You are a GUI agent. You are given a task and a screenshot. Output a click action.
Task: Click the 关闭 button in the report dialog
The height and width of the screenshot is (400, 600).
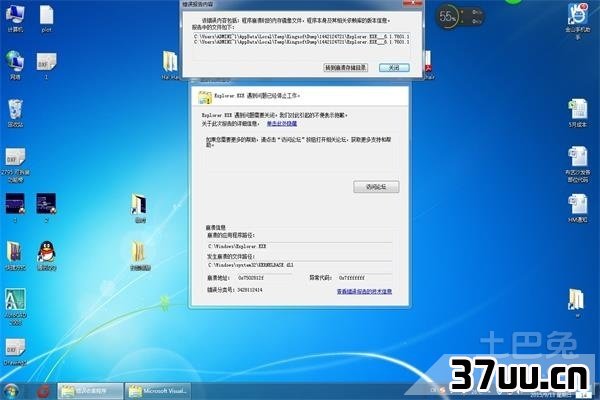click(394, 68)
